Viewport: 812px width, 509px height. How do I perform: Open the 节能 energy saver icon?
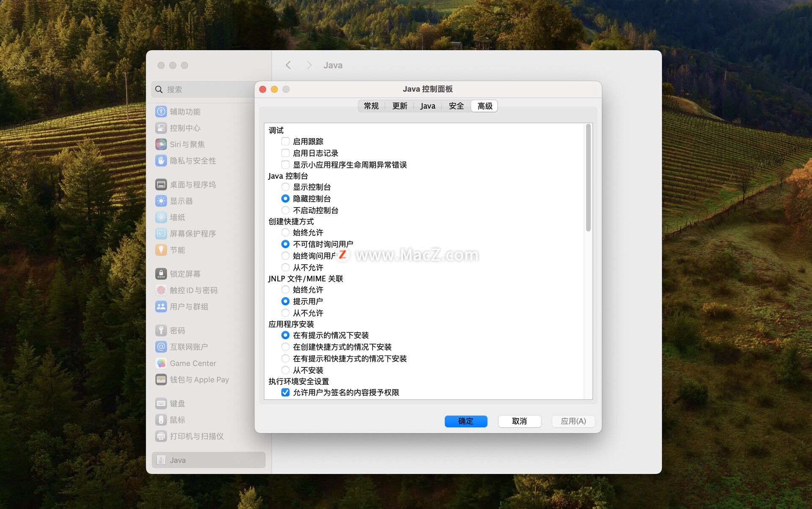161,250
